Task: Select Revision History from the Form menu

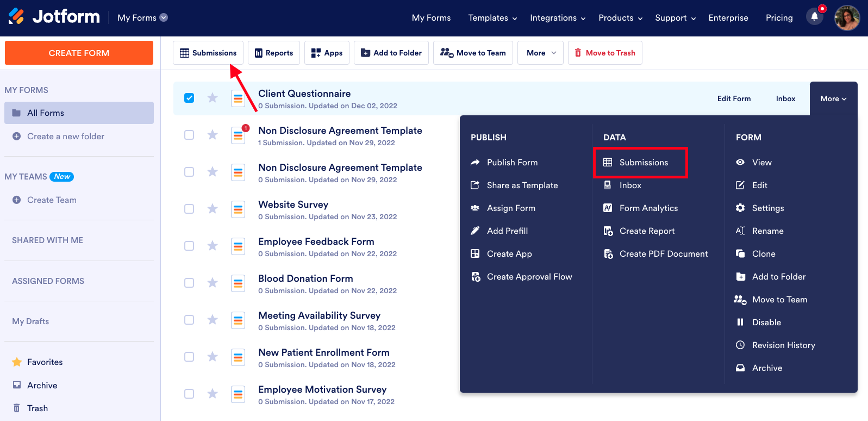Action: 783,345
